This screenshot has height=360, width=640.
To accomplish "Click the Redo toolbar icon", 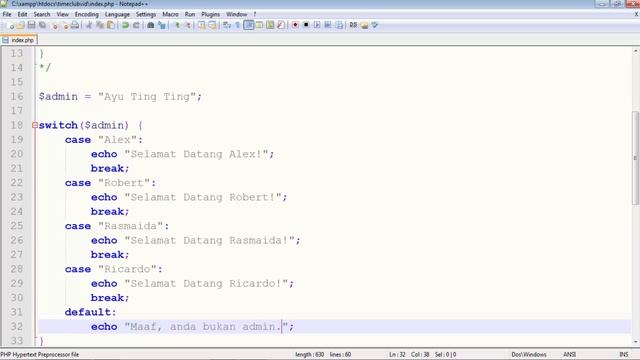I will (136, 25).
